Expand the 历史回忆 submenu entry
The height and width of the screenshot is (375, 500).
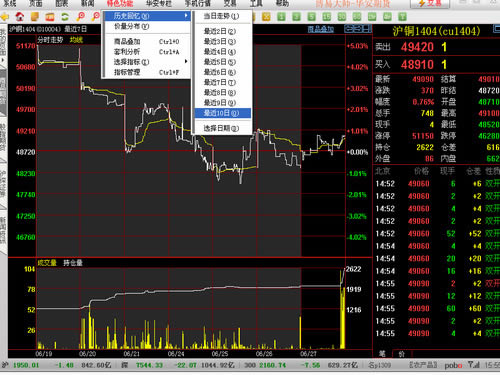pos(147,16)
